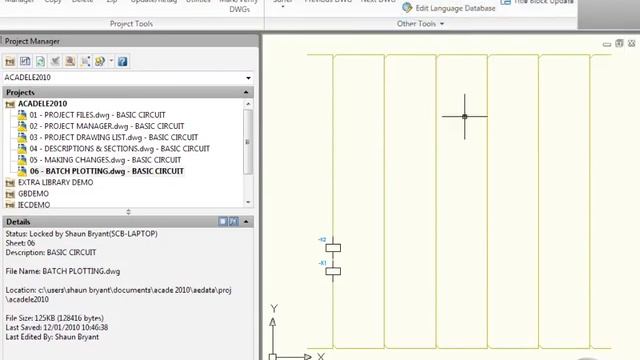
Task: Click 'Last Edited By: Shaun Bryant' line
Action: click(52, 337)
